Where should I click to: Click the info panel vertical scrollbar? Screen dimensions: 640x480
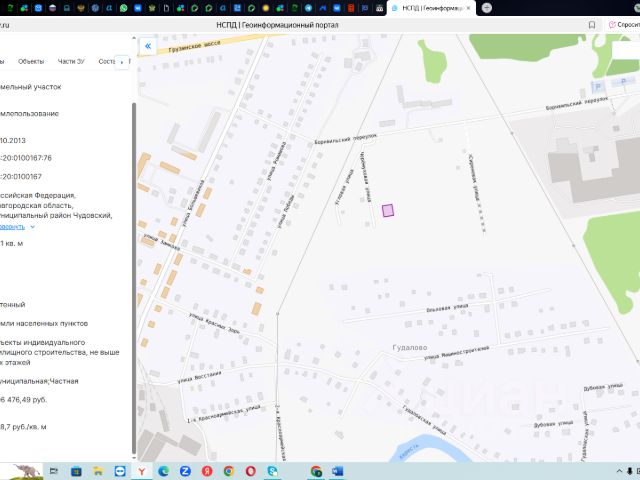coord(134,278)
